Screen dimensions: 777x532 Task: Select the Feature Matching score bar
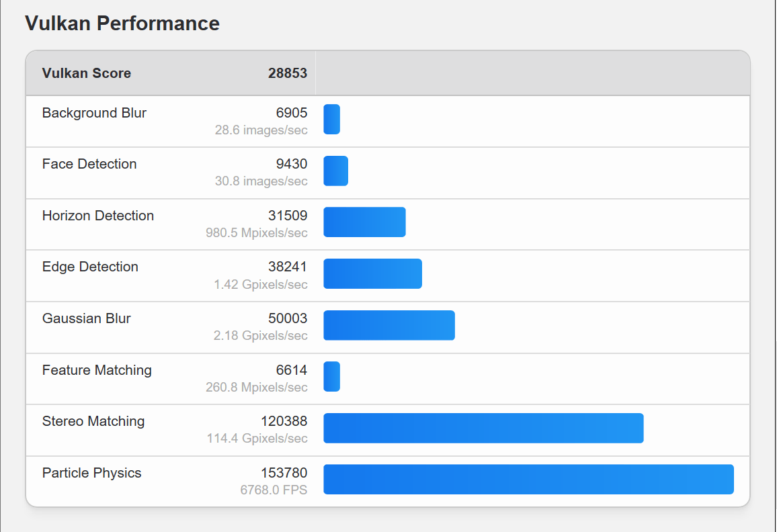(x=332, y=376)
